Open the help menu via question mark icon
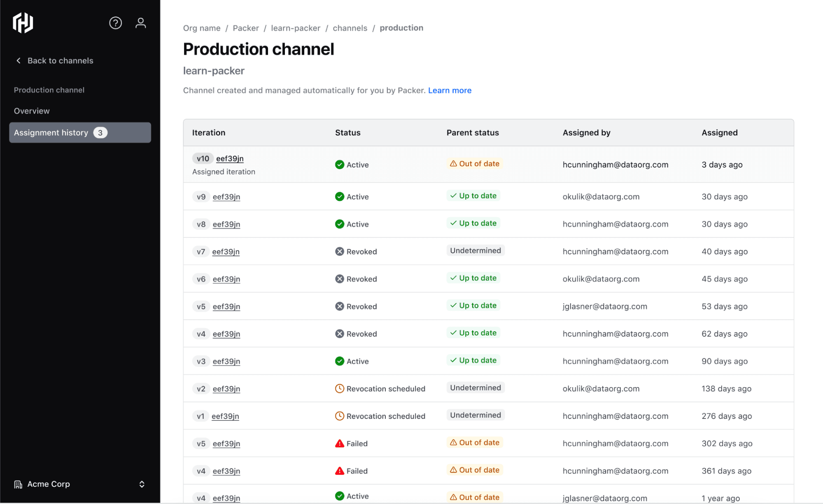This screenshot has height=504, width=823. coord(116,23)
